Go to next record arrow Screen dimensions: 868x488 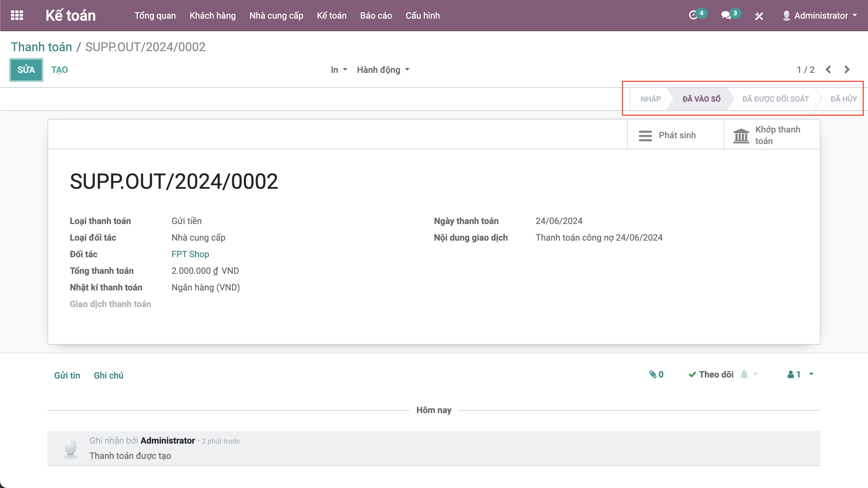tap(847, 69)
